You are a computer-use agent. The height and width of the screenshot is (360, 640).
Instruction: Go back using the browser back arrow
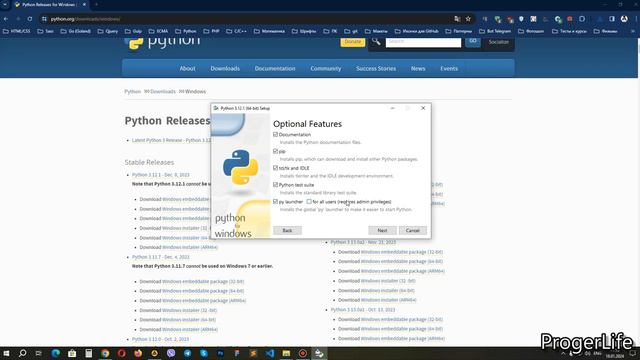[x=6, y=19]
